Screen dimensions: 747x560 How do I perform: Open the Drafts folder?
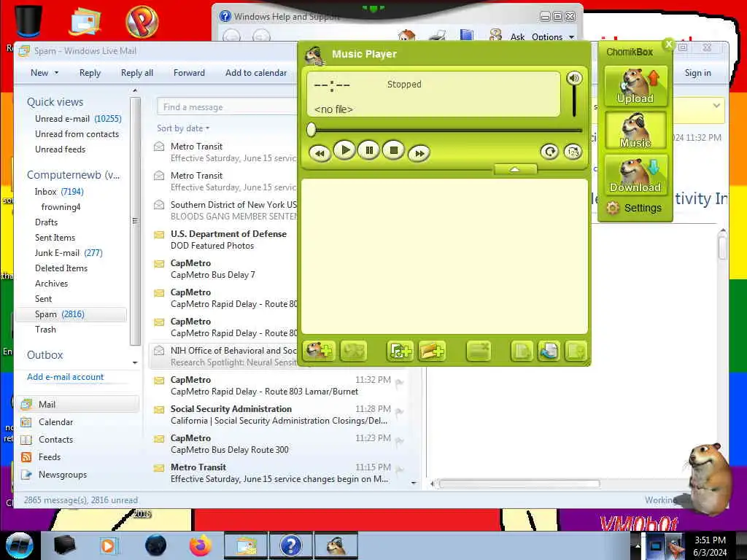point(46,222)
